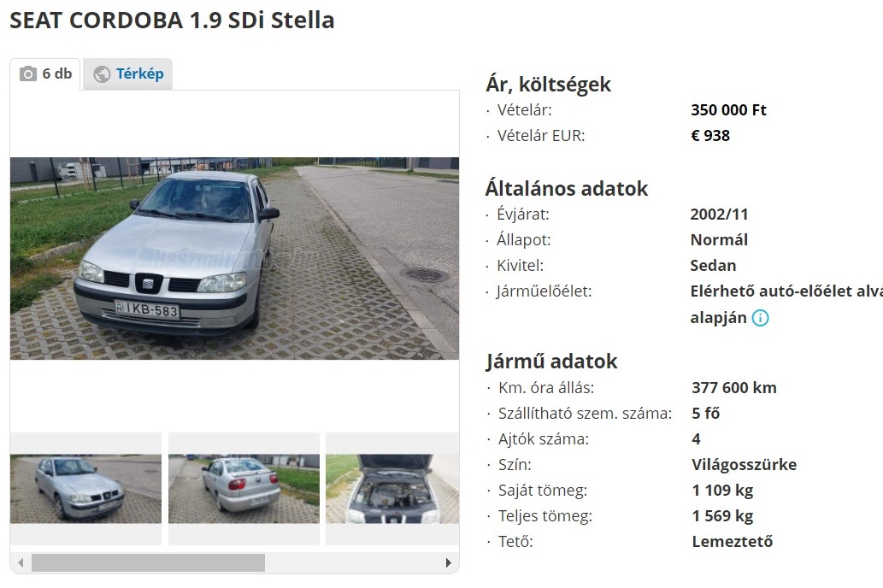Image resolution: width=883 pixels, height=588 pixels.
Task: Click the thumbnail strip left scroll arrow
Action: pyautogui.click(x=21, y=562)
